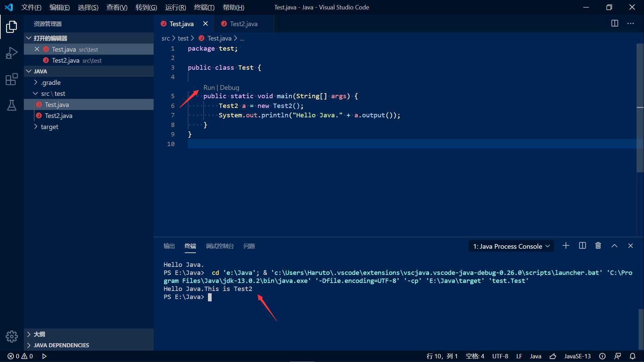
Task: Select Test2.java in the file tree
Action: click(x=89, y=116)
